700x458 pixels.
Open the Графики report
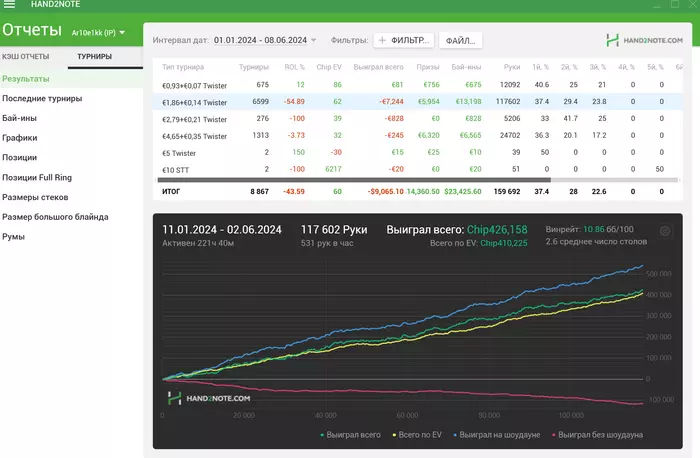click(20, 137)
